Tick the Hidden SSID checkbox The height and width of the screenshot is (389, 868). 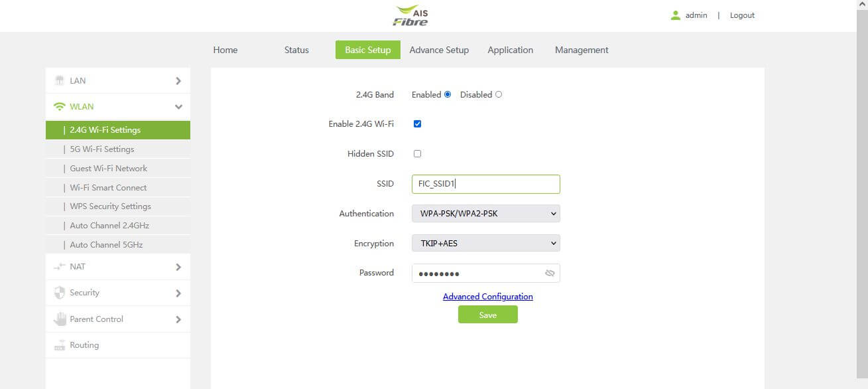(x=418, y=154)
